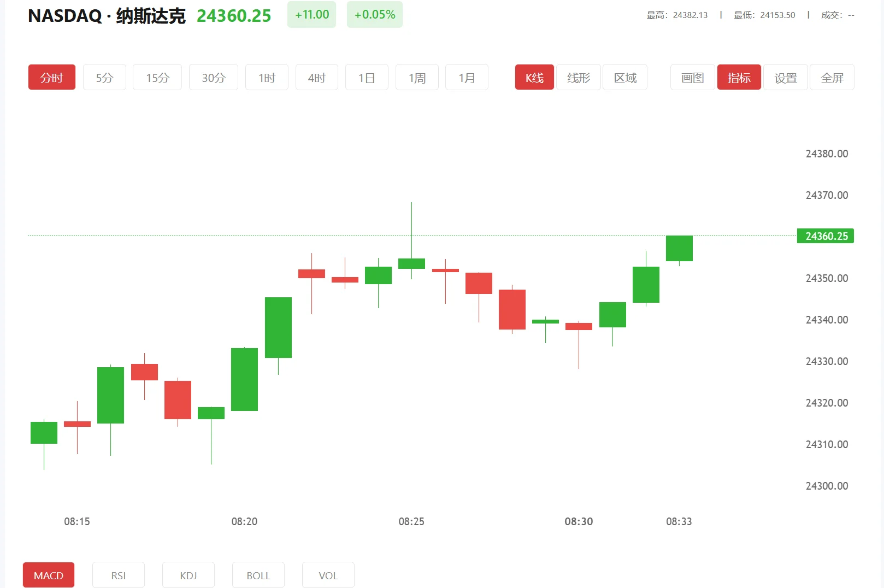This screenshot has height=588, width=884.
Task: Open the 画图 drawing tools
Action: (x=692, y=77)
